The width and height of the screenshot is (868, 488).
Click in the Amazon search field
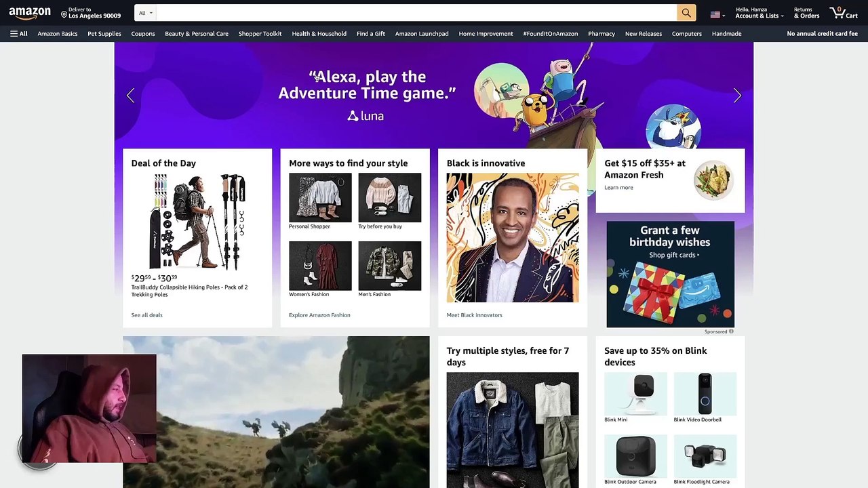pyautogui.click(x=416, y=13)
